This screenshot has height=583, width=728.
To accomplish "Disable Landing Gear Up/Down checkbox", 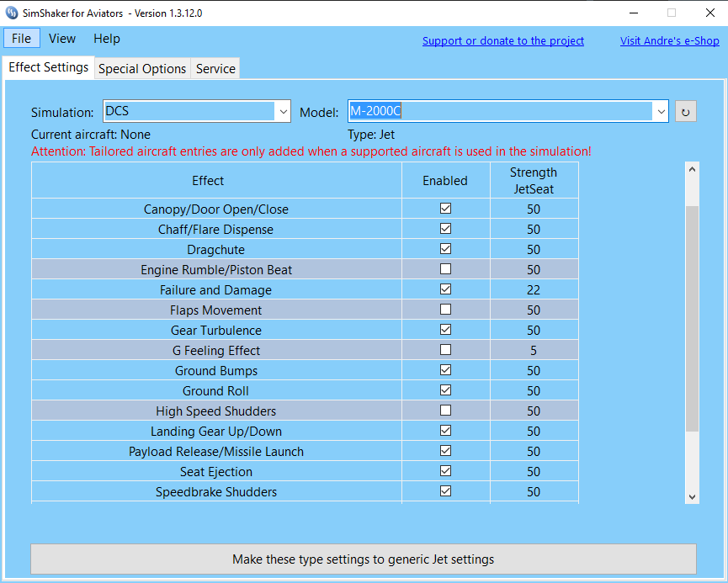I will click(x=445, y=431).
